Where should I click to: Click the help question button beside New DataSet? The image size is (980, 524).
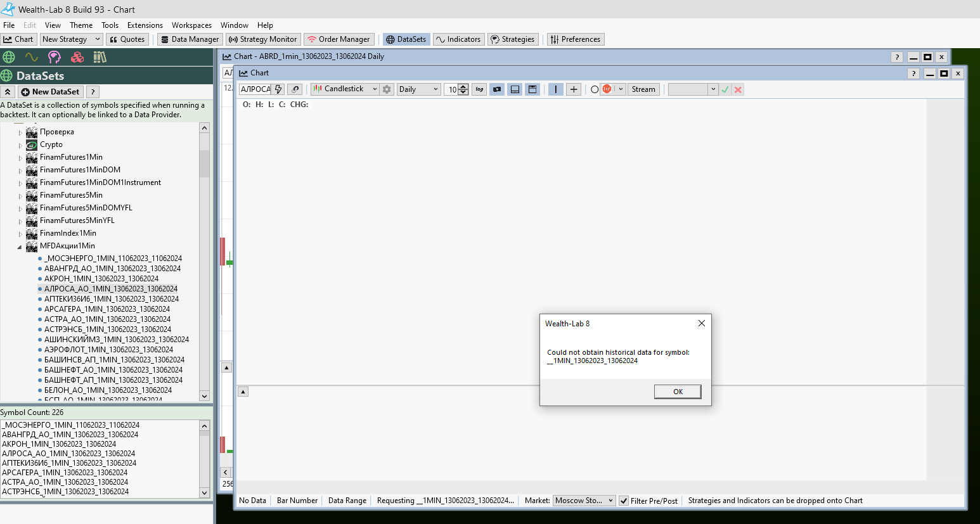click(x=93, y=92)
